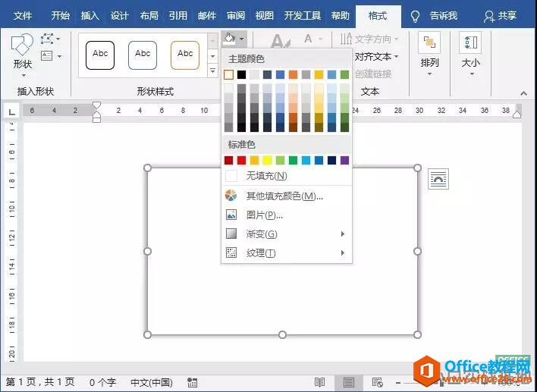The height and width of the screenshot is (392, 537).
Task: Click the top-left resize handle of rectangle
Action: pyautogui.click(x=147, y=168)
